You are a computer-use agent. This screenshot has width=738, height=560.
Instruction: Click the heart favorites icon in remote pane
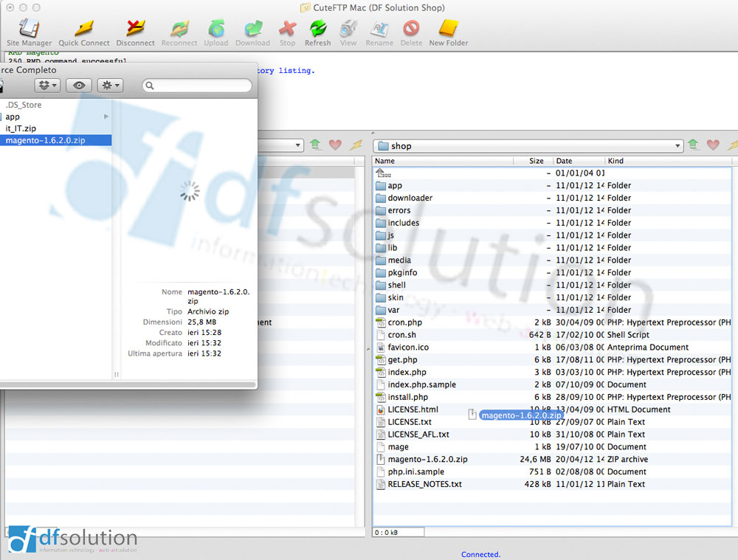coord(713,145)
